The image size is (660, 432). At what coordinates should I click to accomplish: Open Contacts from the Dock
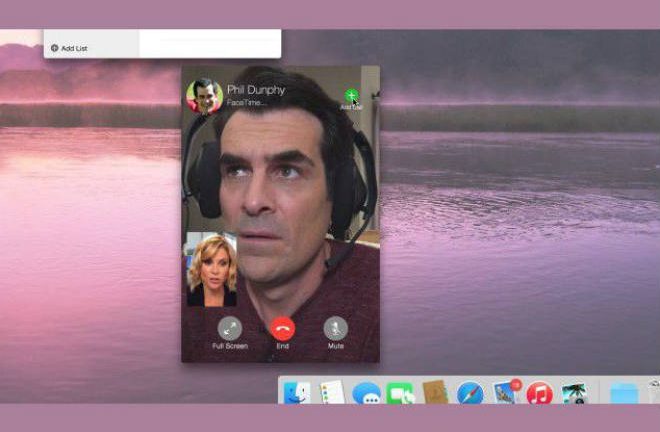pyautogui.click(x=435, y=392)
